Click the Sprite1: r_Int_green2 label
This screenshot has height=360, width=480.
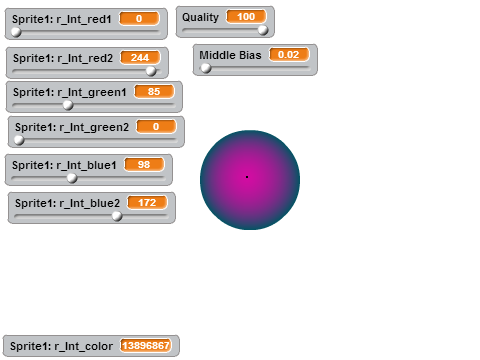pos(72,128)
